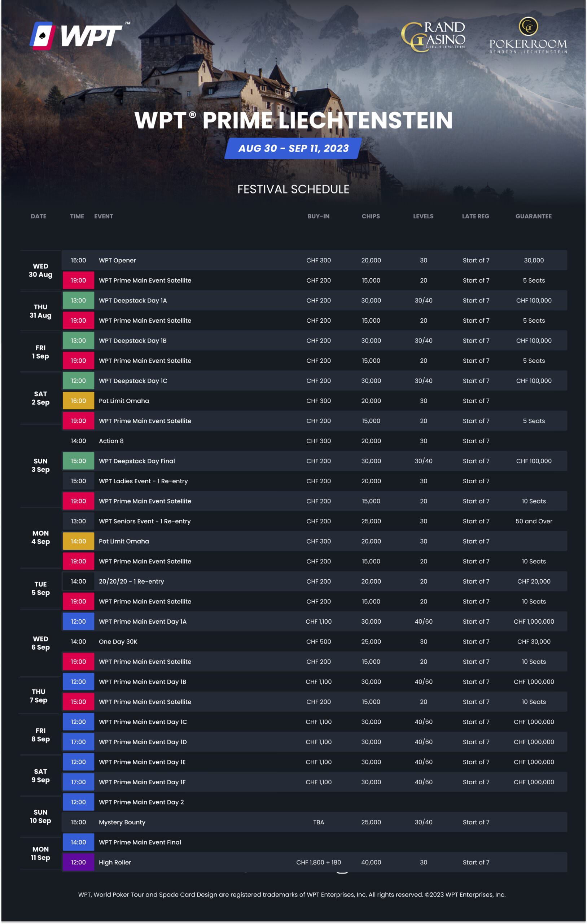Click the date banner AUG 30 – SEP 11, 2023
This screenshot has height=924, width=587.
[x=293, y=148]
